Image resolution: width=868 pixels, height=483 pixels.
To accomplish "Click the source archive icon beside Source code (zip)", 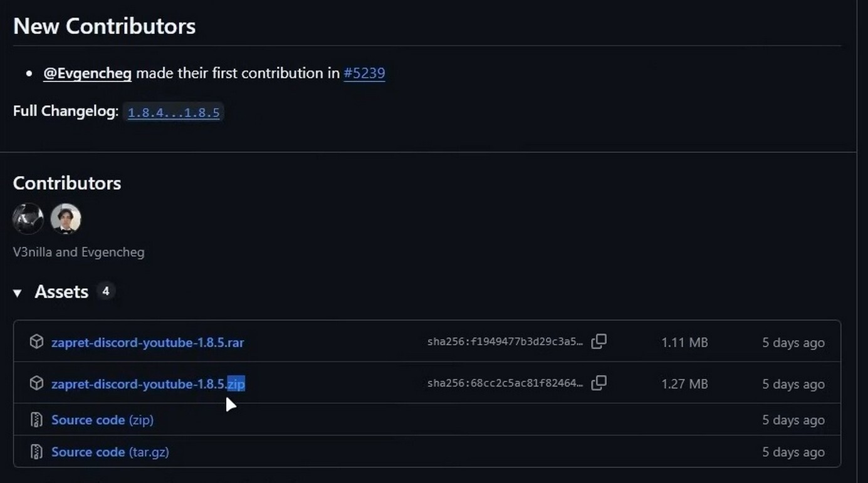I will [x=36, y=420].
